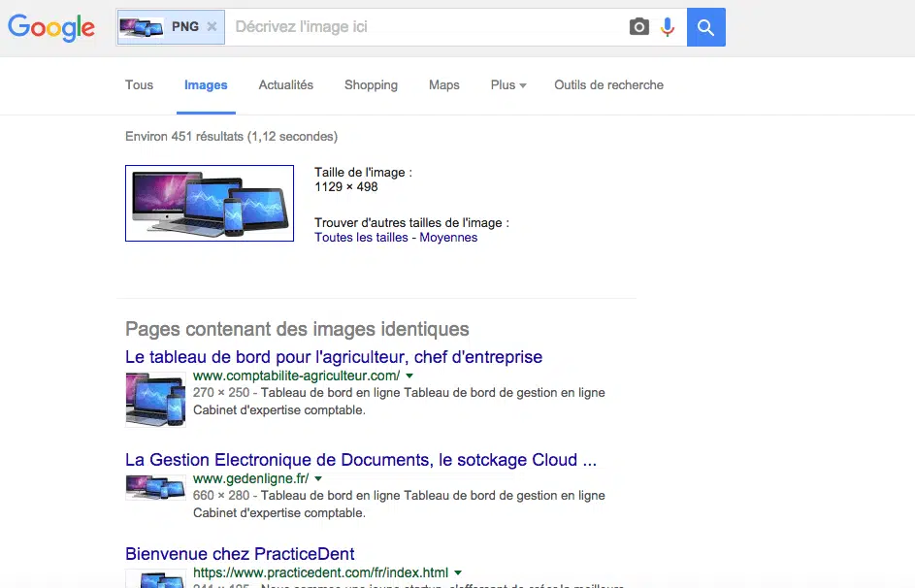The image size is (915, 588).
Task: Click the microphone voice search icon
Action: (x=668, y=27)
